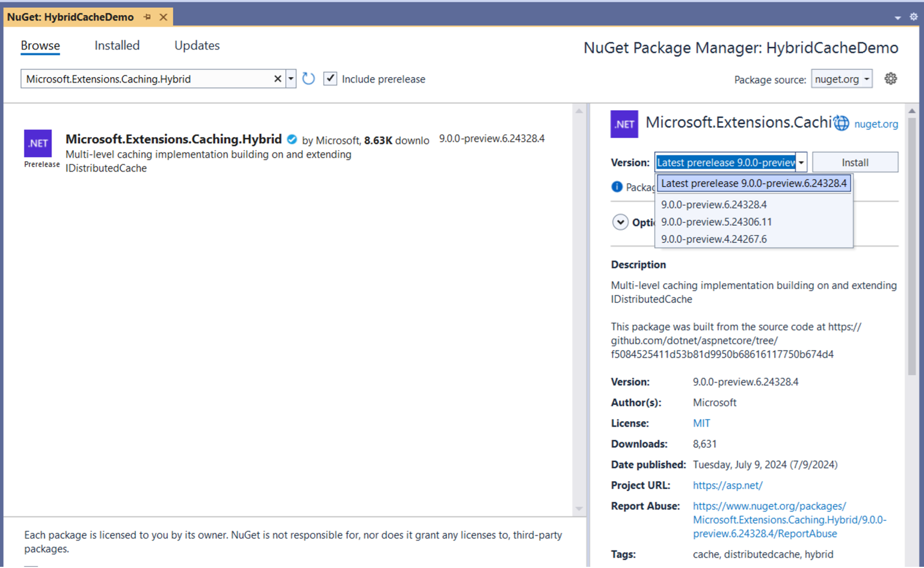This screenshot has height=568, width=924.
Task: Click the refresh search results icon
Action: tap(309, 78)
